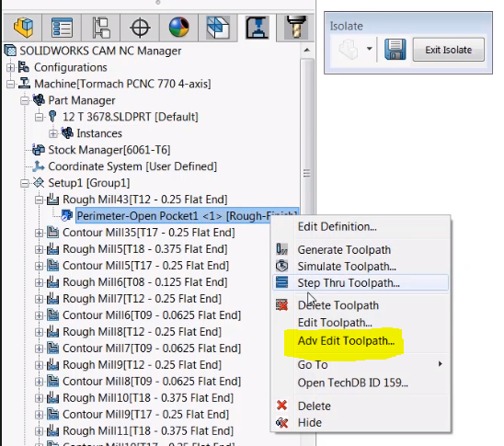The width and height of the screenshot is (504, 446).
Task: Click the Part Manager icon
Action: 39,100
